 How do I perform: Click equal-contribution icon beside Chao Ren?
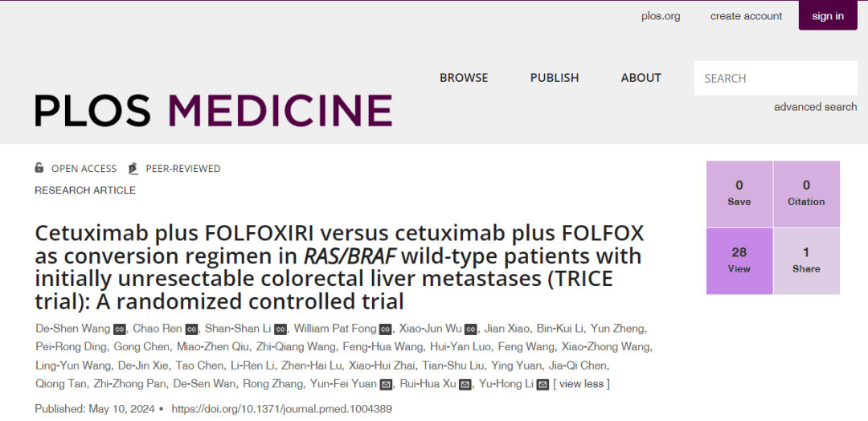tap(191, 329)
